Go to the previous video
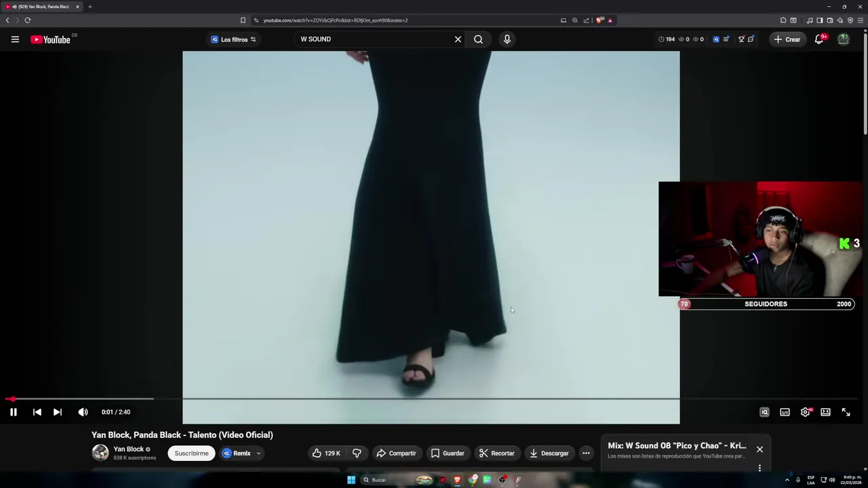Image resolution: width=868 pixels, height=488 pixels. click(x=37, y=412)
